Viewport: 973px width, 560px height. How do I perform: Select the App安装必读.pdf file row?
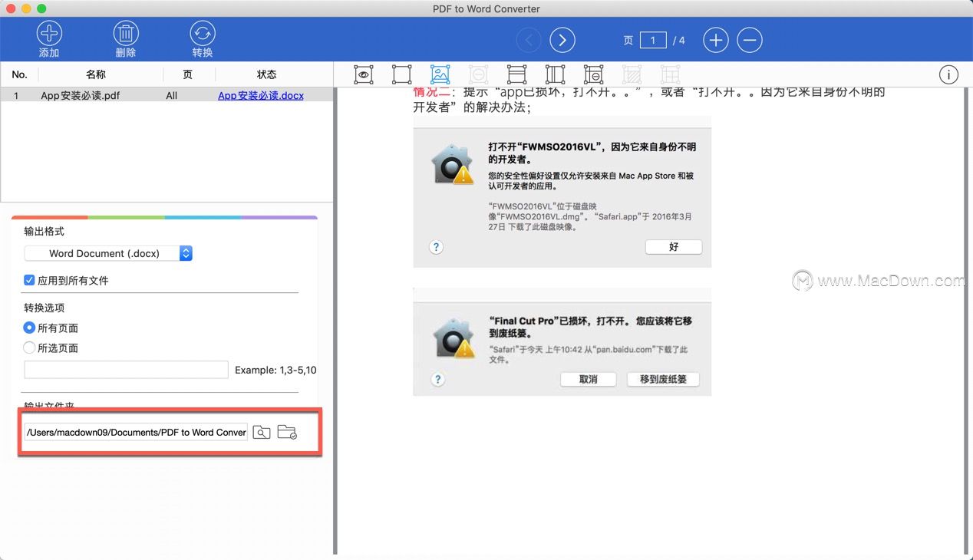[x=167, y=96]
